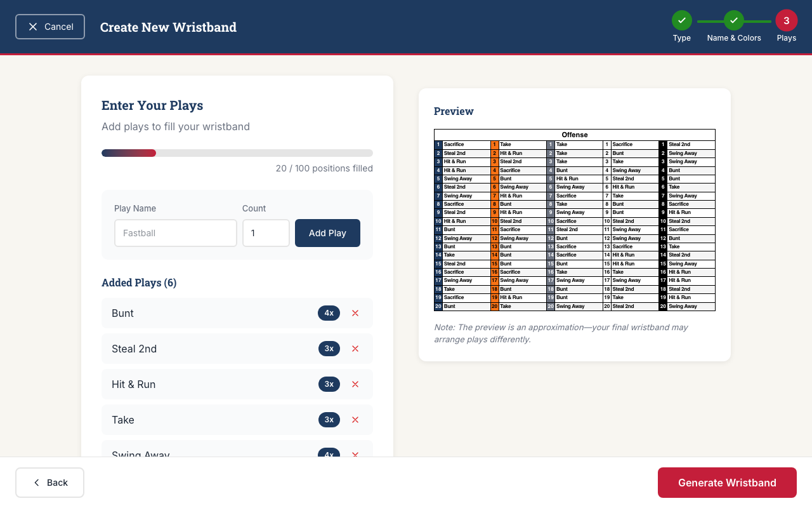Click the 3x badge on Take row
Image resolution: width=812 pixels, height=508 pixels.
pos(329,420)
